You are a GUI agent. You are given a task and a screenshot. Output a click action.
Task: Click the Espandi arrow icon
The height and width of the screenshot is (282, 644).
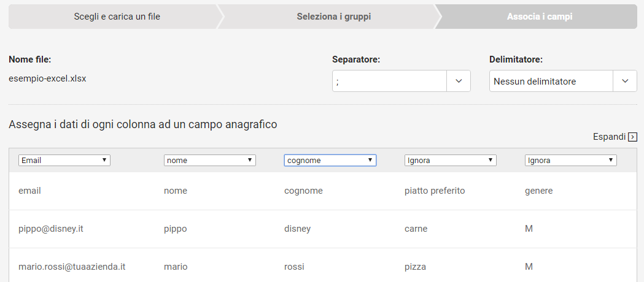point(633,137)
